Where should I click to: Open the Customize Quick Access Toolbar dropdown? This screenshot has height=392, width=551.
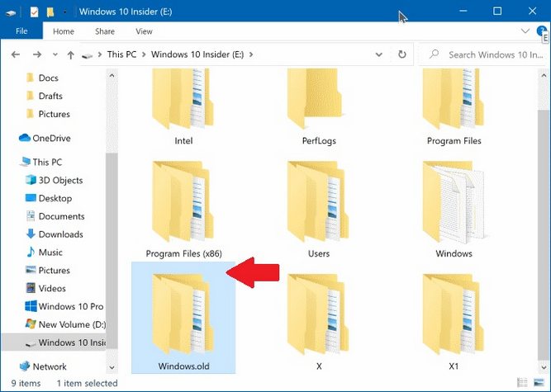tap(65, 12)
